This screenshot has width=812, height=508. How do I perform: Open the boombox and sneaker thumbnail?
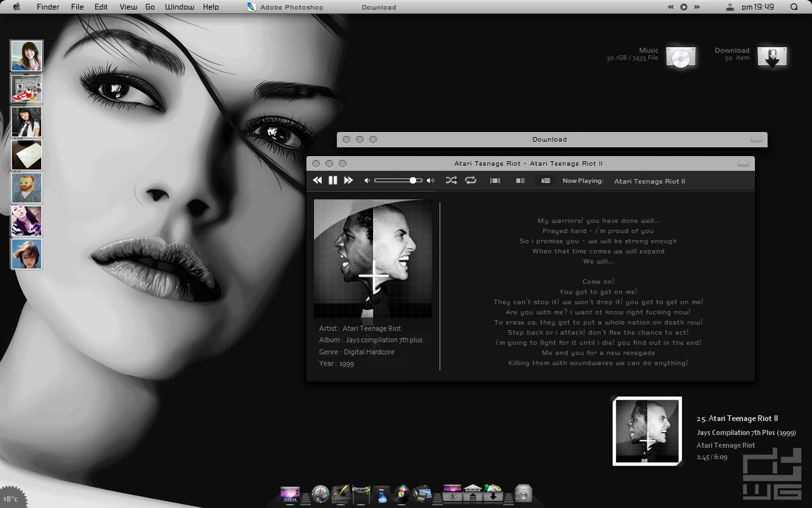pyautogui.click(x=27, y=89)
